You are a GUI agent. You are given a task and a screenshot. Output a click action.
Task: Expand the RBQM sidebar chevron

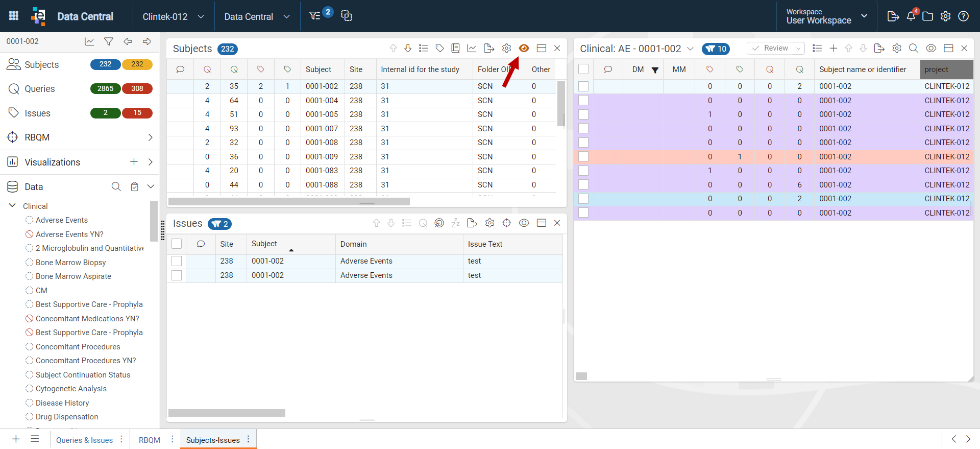tap(150, 137)
